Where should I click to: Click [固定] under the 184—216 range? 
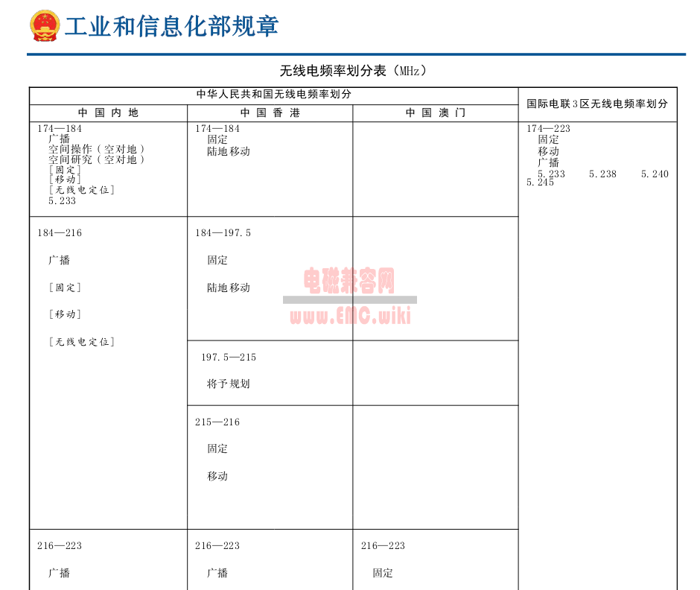tap(65, 288)
